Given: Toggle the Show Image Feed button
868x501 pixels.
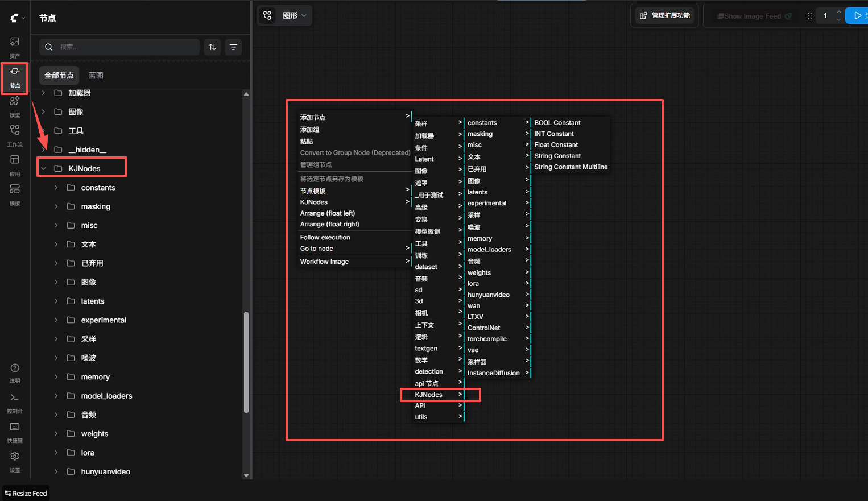Looking at the screenshot, I should coord(754,16).
